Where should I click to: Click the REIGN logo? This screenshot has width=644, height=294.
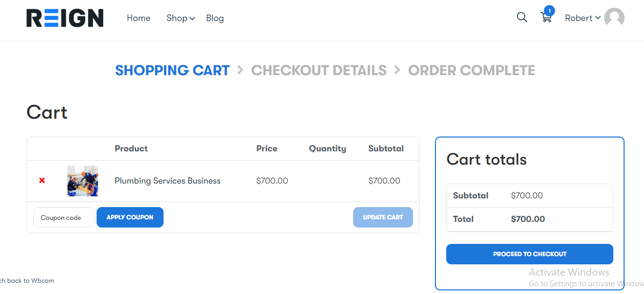[65, 18]
